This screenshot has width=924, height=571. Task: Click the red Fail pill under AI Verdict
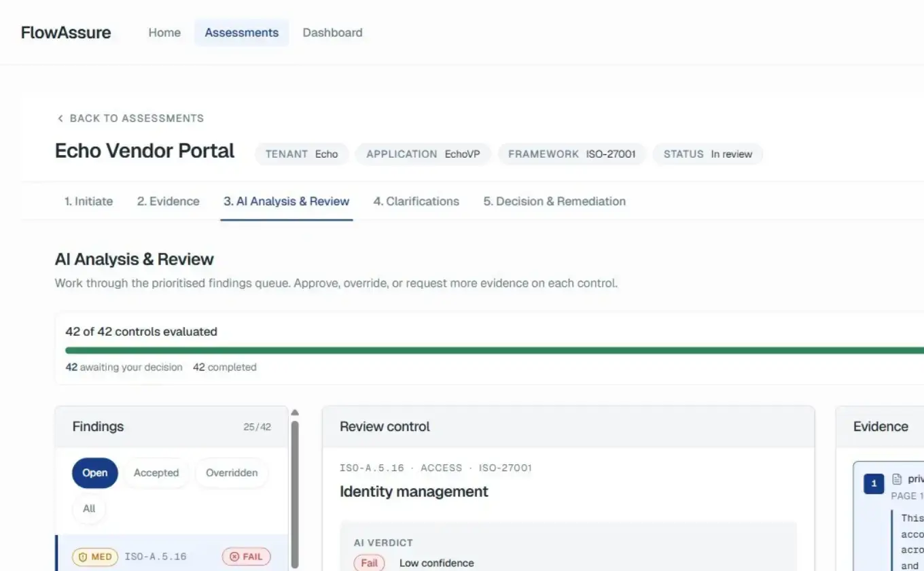[x=369, y=563]
